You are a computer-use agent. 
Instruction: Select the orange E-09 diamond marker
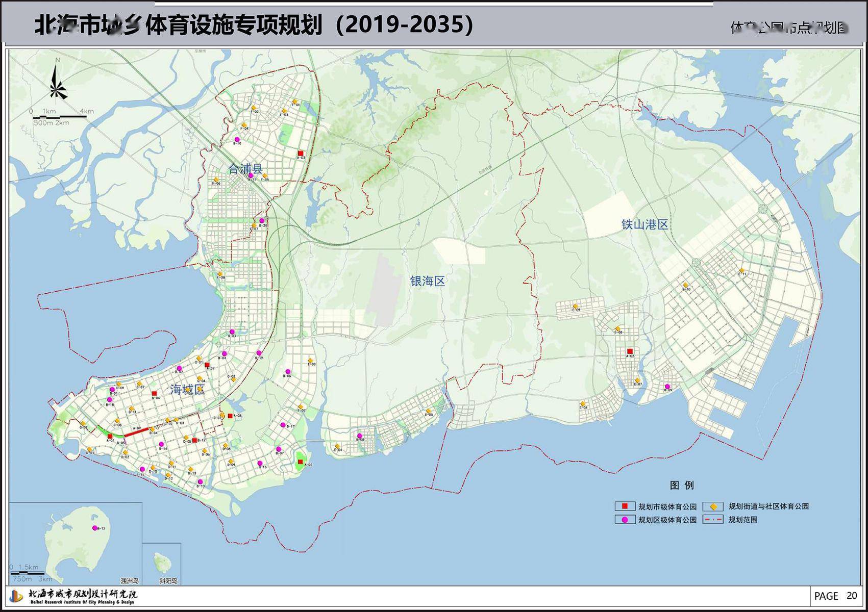pos(576,307)
